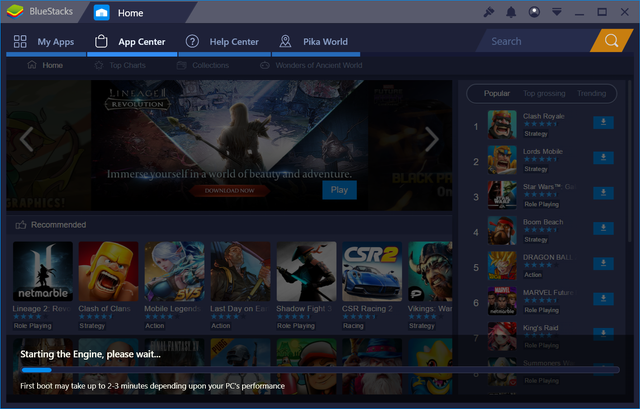The image size is (640, 409).
Task: Open DRAGON BALL app thumbnail in ranking
Action: click(x=502, y=266)
